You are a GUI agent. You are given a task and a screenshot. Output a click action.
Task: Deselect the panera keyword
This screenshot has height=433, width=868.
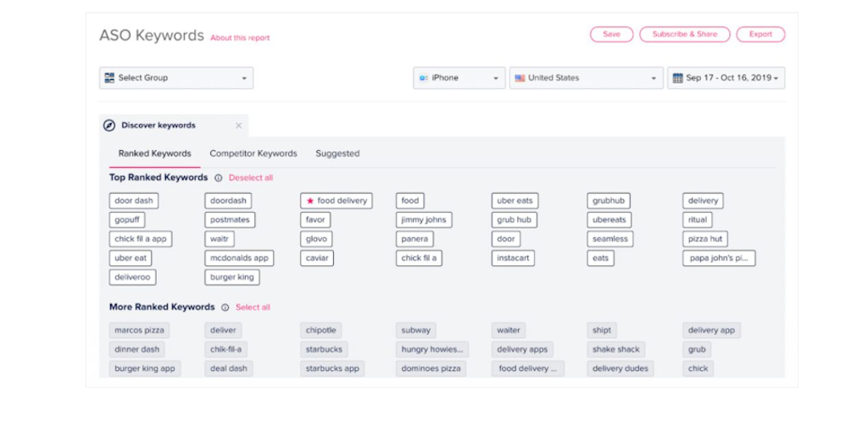[x=415, y=239]
